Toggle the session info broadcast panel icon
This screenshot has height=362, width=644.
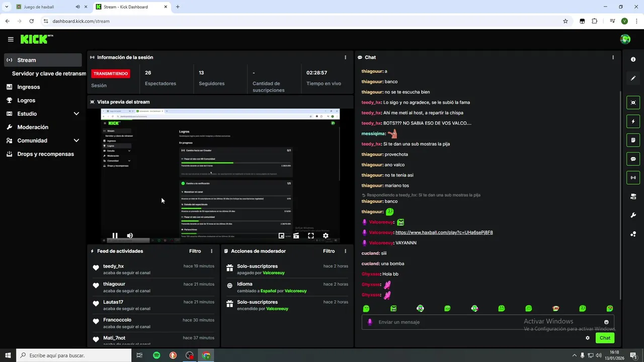tap(633, 177)
